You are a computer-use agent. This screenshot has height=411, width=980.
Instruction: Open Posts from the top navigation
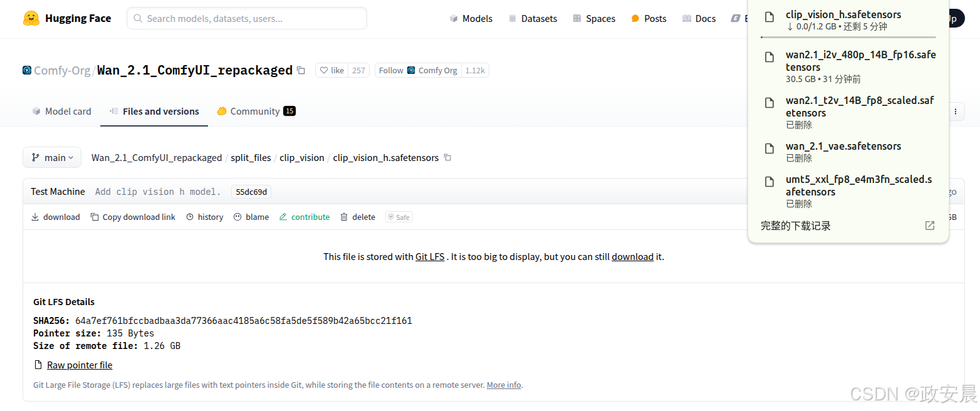point(649,18)
